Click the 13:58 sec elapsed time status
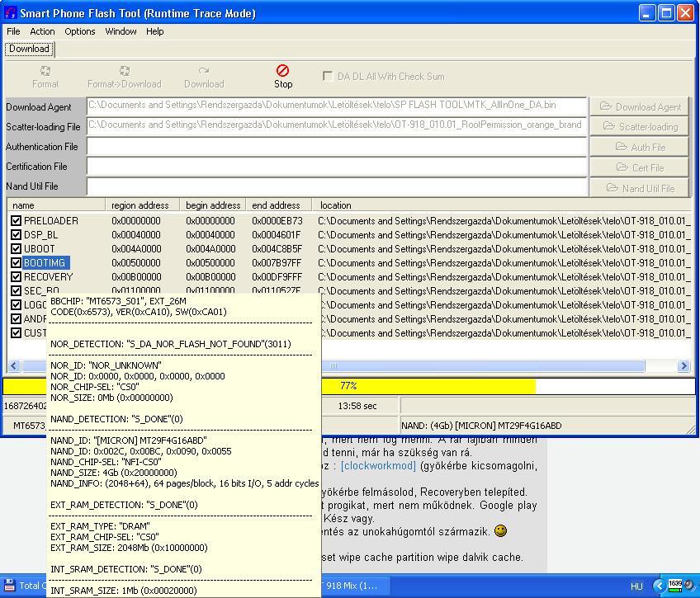 tap(357, 406)
